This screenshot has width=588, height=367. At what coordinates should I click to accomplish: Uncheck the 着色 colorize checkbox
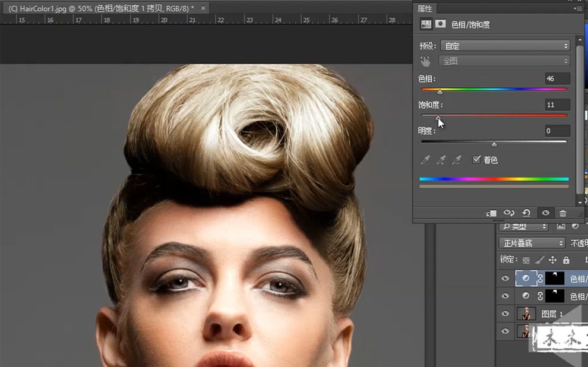tap(476, 160)
